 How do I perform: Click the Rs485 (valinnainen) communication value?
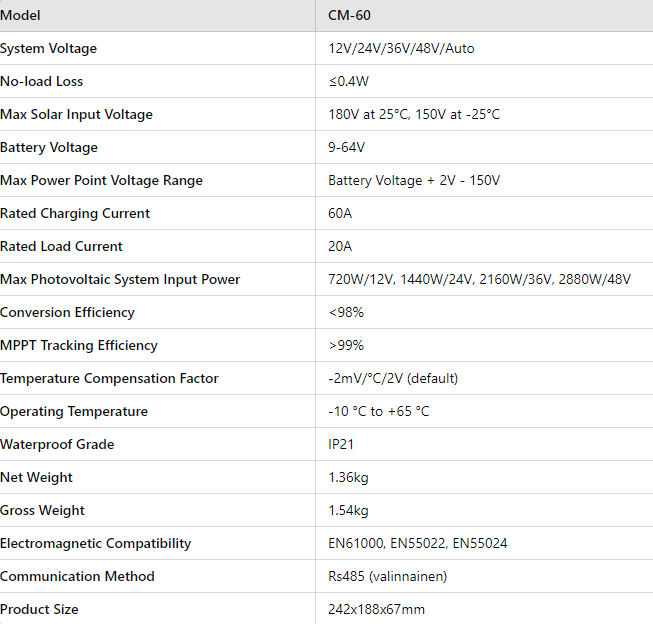388,576
